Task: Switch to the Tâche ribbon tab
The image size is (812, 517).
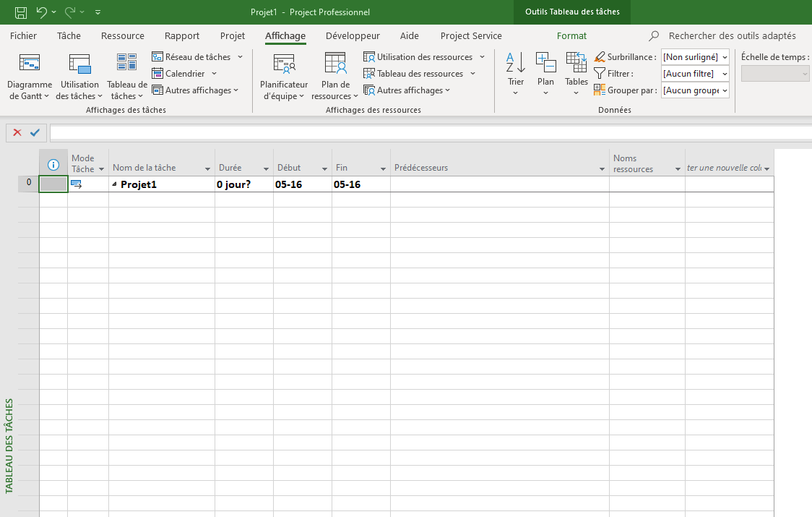Action: click(x=69, y=35)
